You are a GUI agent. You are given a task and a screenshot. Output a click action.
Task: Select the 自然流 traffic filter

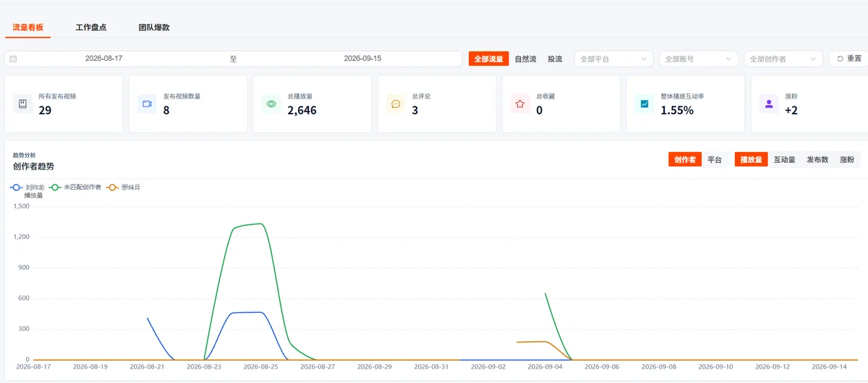click(525, 59)
